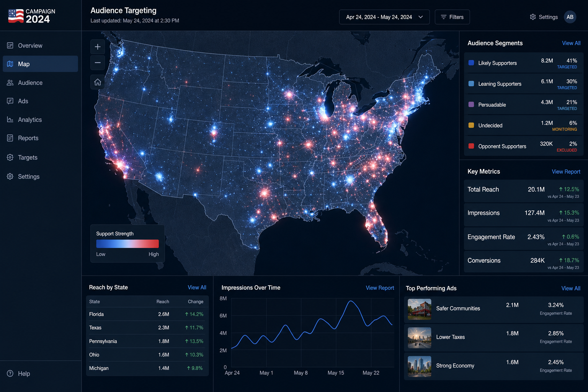Click the Targets icon in sidebar
Screen dimensions: 588x392
coord(10,157)
